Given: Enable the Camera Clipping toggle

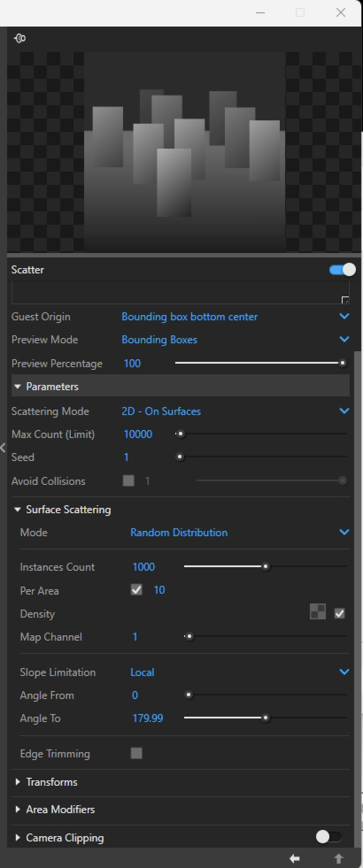Looking at the screenshot, I should pos(328,837).
